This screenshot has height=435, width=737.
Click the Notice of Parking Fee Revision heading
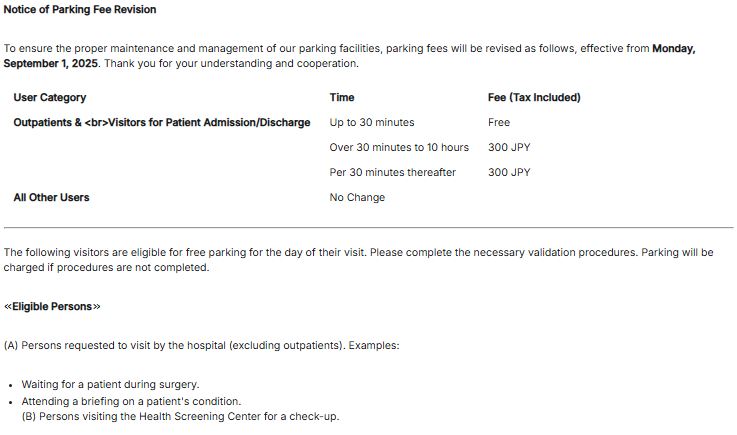pos(80,9)
